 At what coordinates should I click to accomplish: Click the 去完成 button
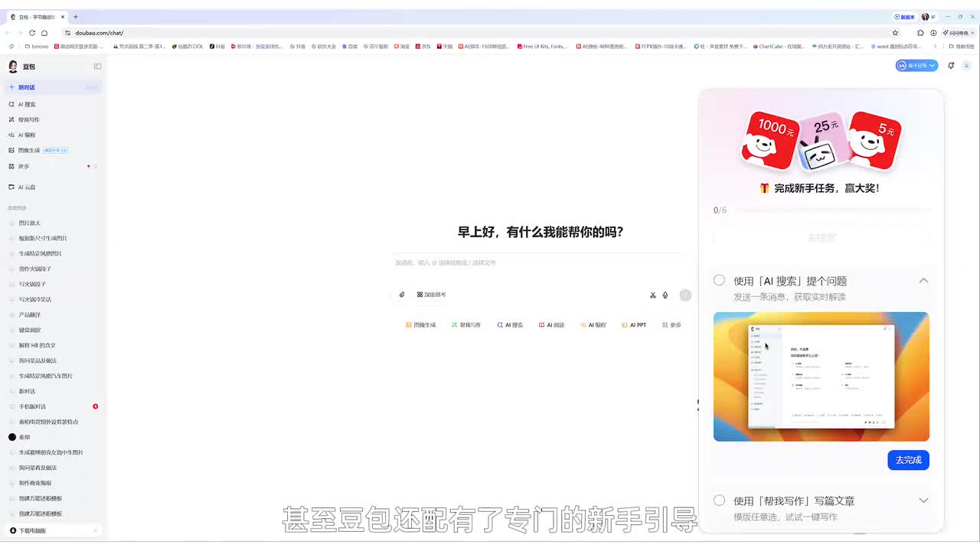(908, 460)
